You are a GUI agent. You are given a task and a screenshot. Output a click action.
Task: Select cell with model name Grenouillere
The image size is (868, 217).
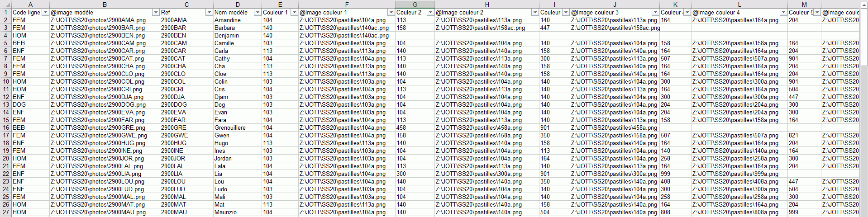click(x=230, y=127)
